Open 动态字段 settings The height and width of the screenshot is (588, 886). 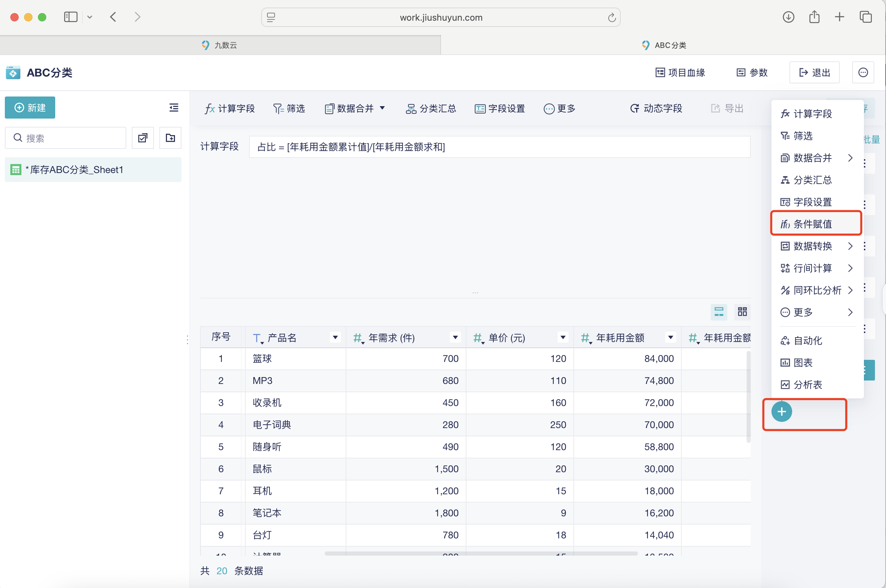click(656, 108)
